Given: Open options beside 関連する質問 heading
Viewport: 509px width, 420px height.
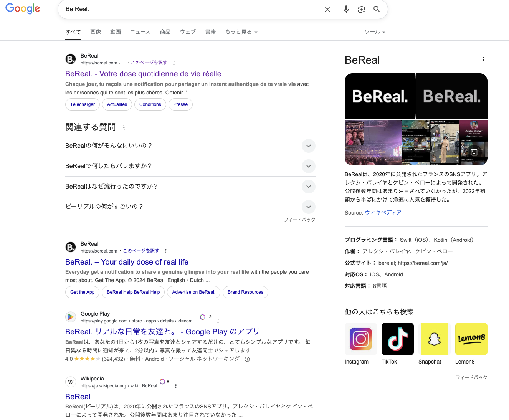Looking at the screenshot, I should coord(124,127).
